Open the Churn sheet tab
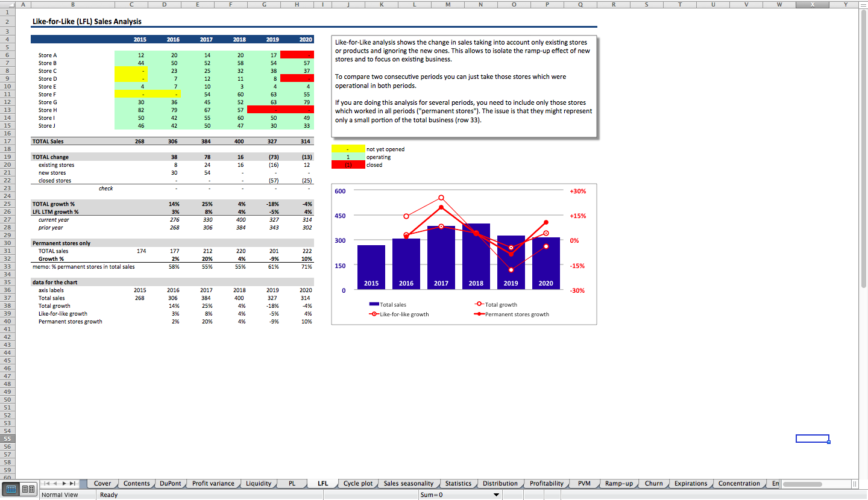 [x=654, y=484]
